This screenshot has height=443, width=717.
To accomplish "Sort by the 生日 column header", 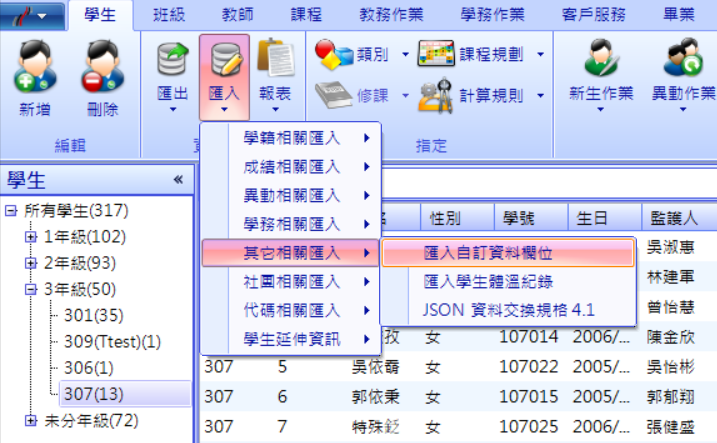I will [605, 219].
